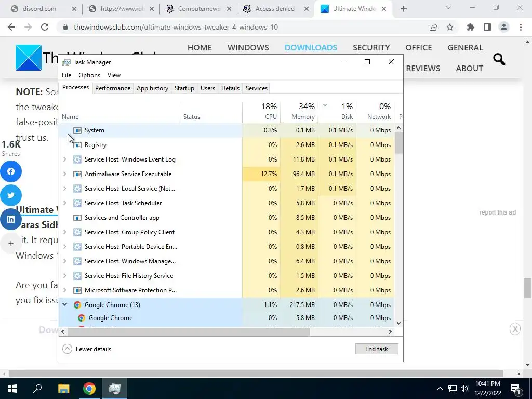
Task: Expand Service Host: File History Service
Action: [x=65, y=276]
